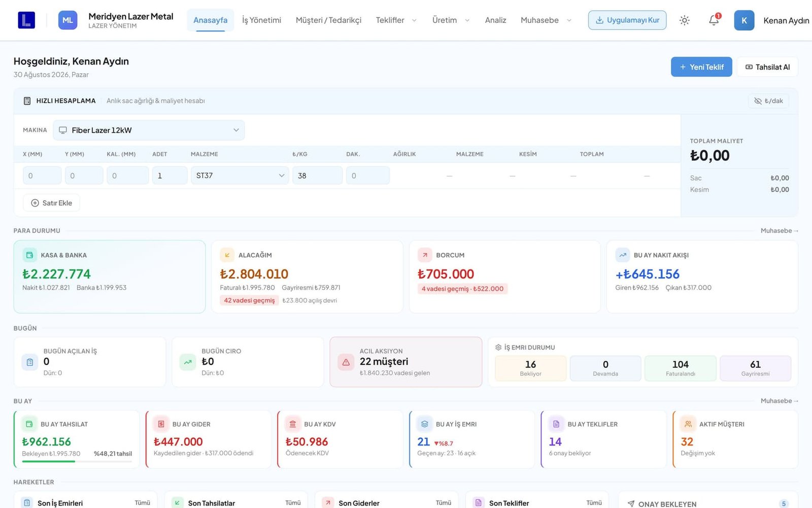Click the Satır Ekle button
Image resolution: width=812 pixels, height=508 pixels.
pyautogui.click(x=51, y=203)
